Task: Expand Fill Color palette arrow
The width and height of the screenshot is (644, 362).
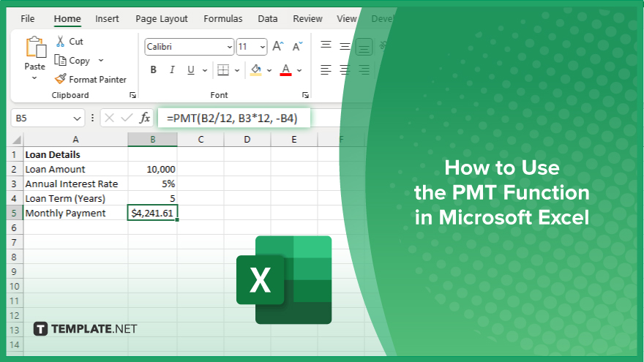Action: pos(269,71)
